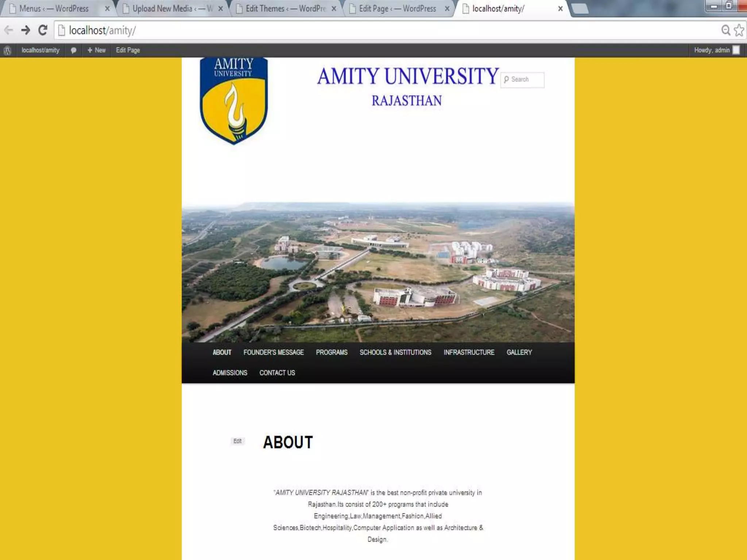Open the CONTACT US navigation item

tap(277, 373)
